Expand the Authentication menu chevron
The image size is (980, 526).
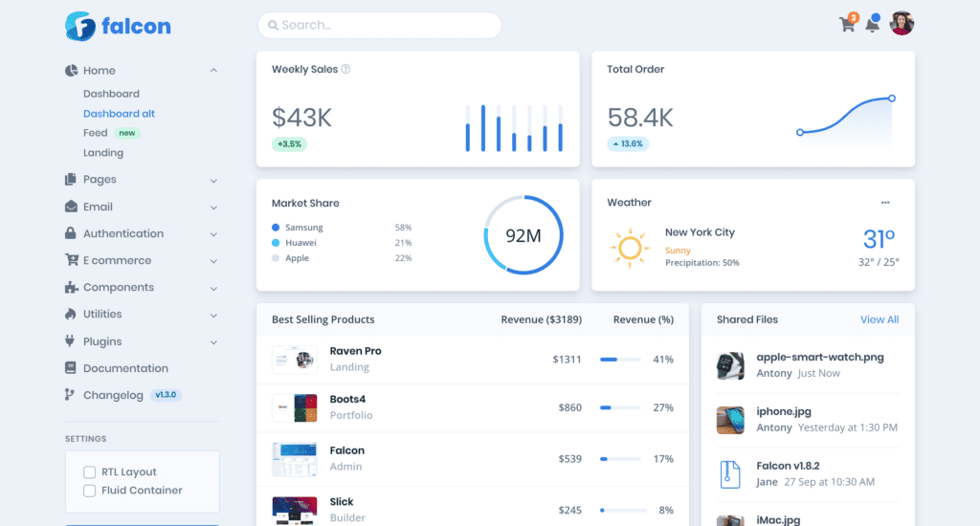[x=213, y=235]
